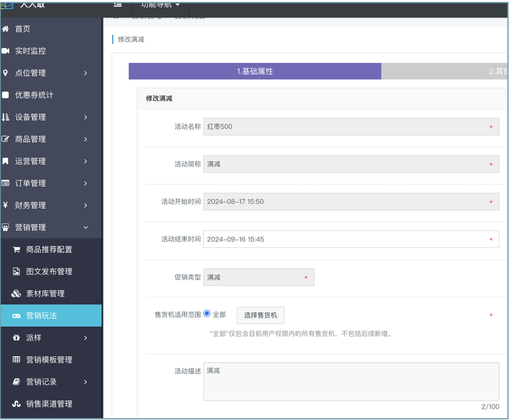Click the gamepad icon for 营销玩法
The image size is (511, 420).
[x=16, y=316]
